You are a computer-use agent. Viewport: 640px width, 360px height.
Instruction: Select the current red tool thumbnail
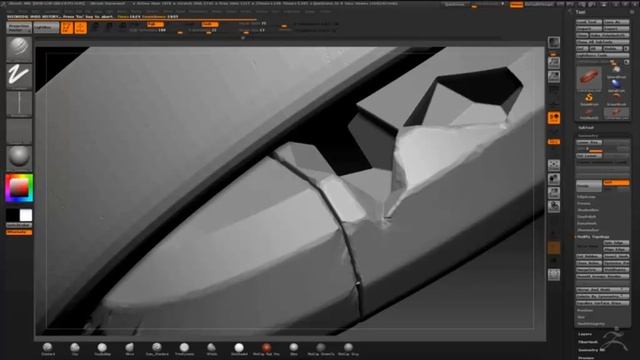click(x=589, y=78)
